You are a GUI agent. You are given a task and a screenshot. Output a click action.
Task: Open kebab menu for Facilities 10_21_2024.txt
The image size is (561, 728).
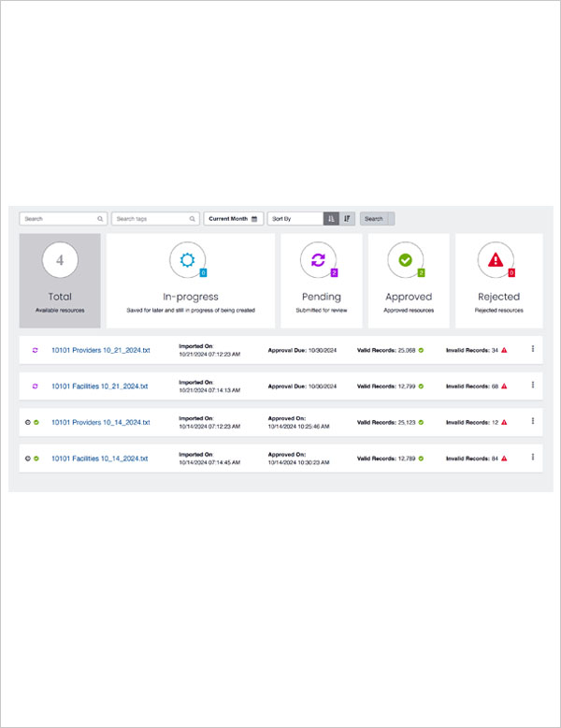tap(533, 385)
